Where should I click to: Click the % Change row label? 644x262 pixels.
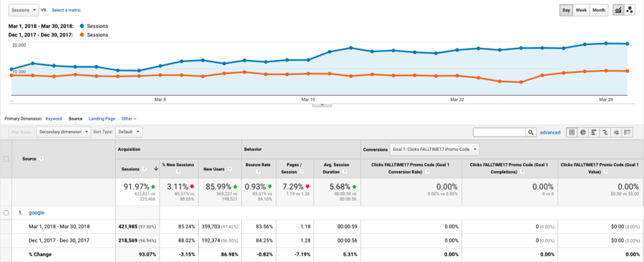click(40, 255)
